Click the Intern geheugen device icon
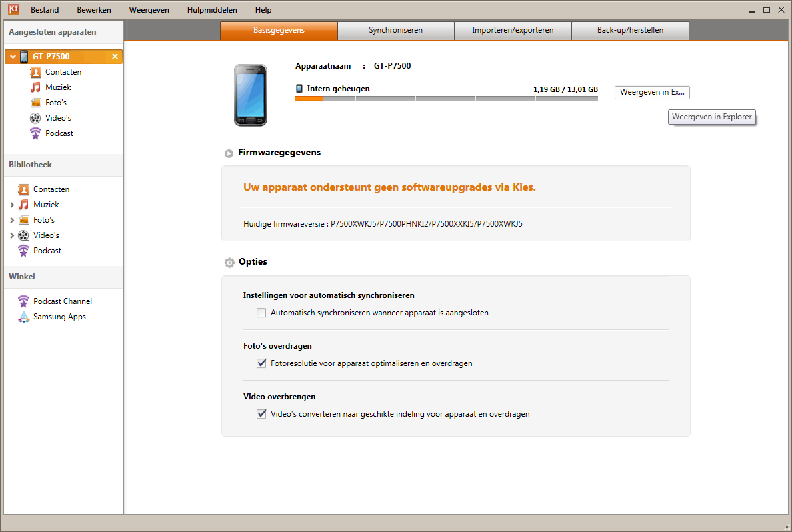Screen dimensions: 792x532 click(299, 89)
